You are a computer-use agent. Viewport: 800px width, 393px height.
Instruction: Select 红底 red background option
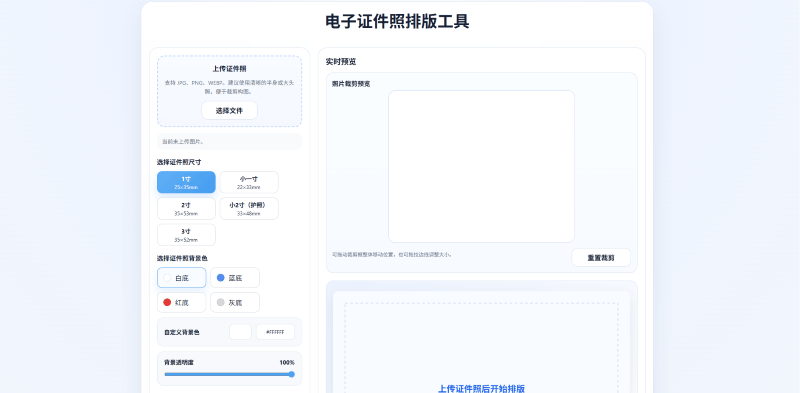182,303
